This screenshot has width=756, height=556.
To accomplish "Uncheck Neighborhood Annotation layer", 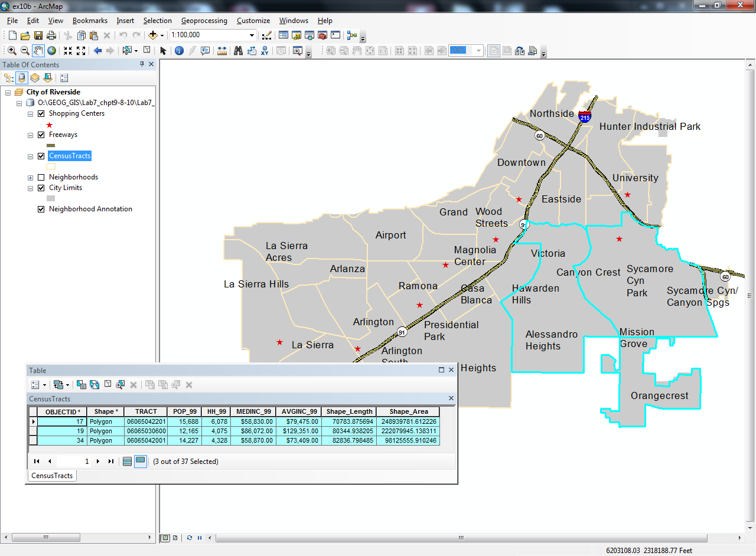I will coord(41,209).
